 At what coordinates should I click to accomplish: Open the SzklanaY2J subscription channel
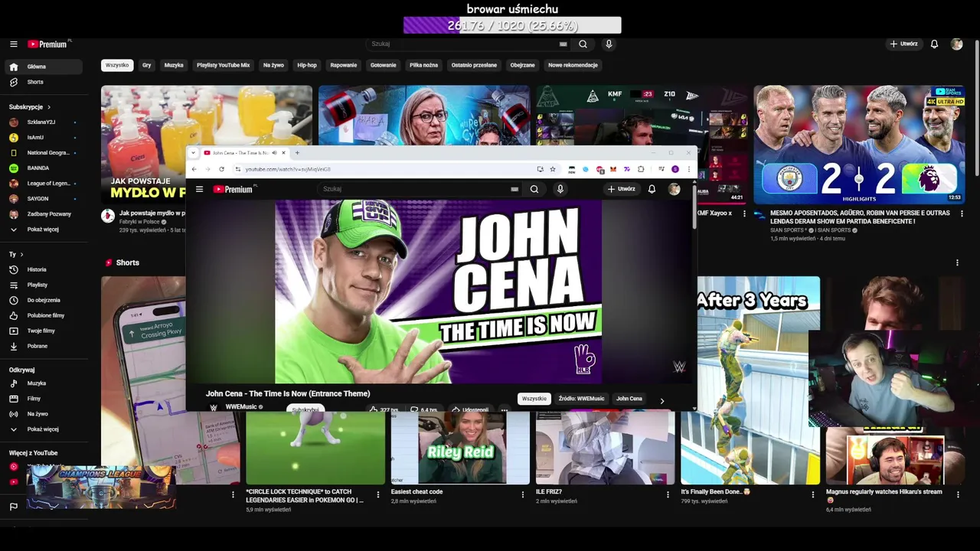click(44, 122)
